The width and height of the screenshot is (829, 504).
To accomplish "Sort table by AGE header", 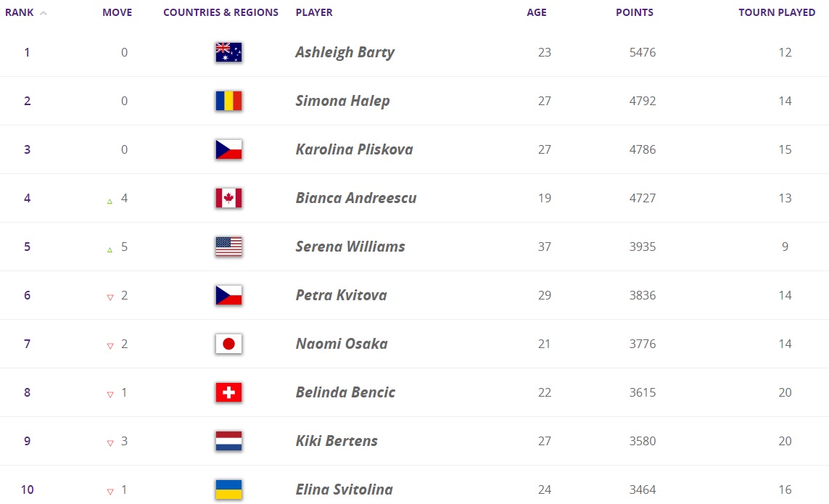I will tap(537, 12).
